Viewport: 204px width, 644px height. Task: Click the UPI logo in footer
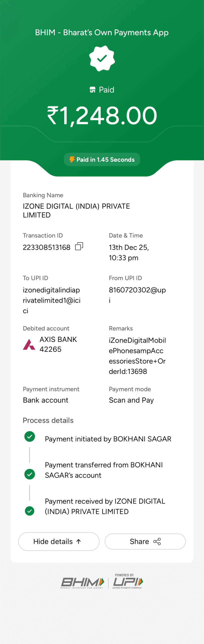coord(128,582)
